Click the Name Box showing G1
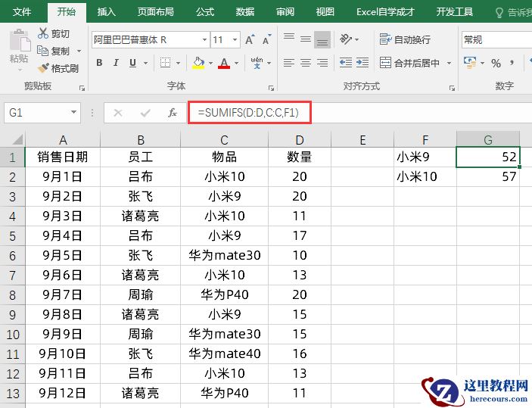The height and width of the screenshot is (408, 532). tap(42, 112)
